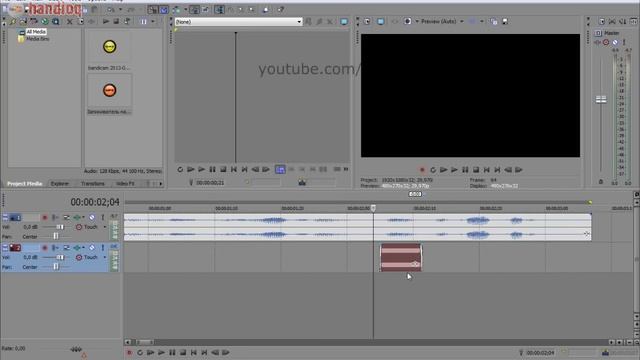This screenshot has width=640, height=360.
Task: Switch to the Video FX tab
Action: point(125,184)
